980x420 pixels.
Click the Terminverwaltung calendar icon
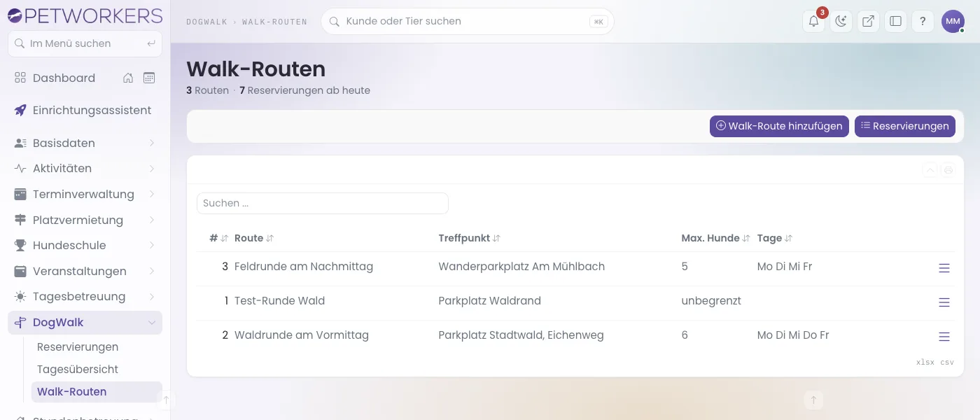(x=20, y=194)
